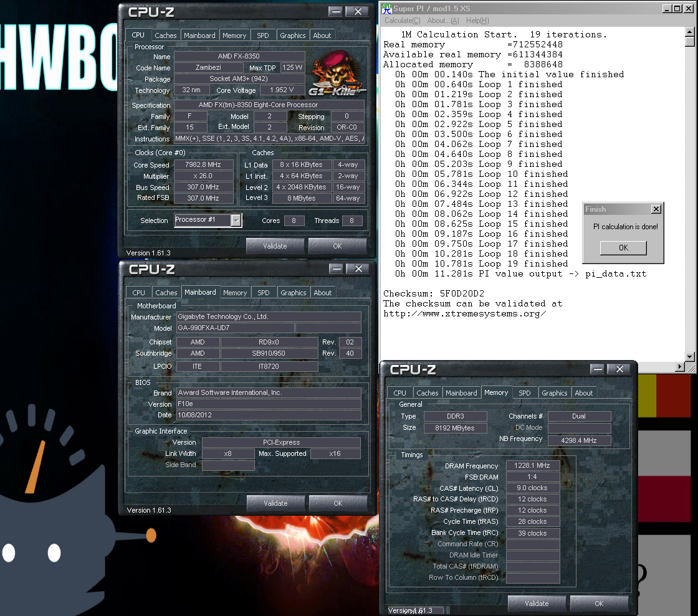The image size is (698, 616).
Task: Open Graphics tab in the top CPU-Z window
Action: click(292, 35)
